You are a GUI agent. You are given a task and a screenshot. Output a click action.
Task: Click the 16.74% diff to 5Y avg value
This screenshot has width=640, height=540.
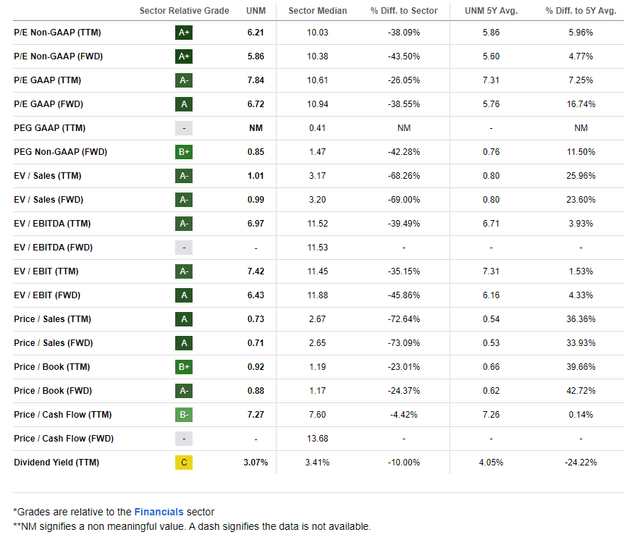(x=581, y=104)
